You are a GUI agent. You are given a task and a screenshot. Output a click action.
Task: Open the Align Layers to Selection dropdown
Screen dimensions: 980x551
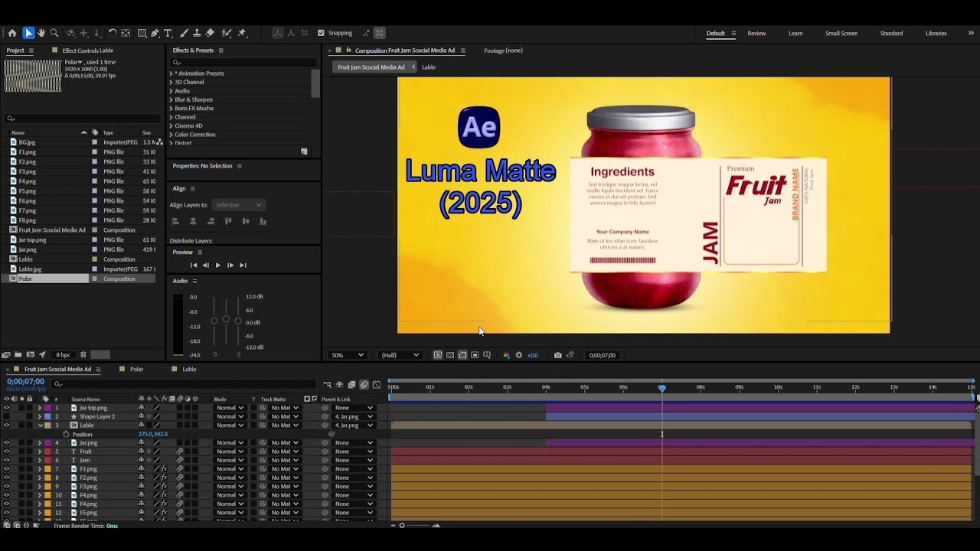pyautogui.click(x=239, y=205)
